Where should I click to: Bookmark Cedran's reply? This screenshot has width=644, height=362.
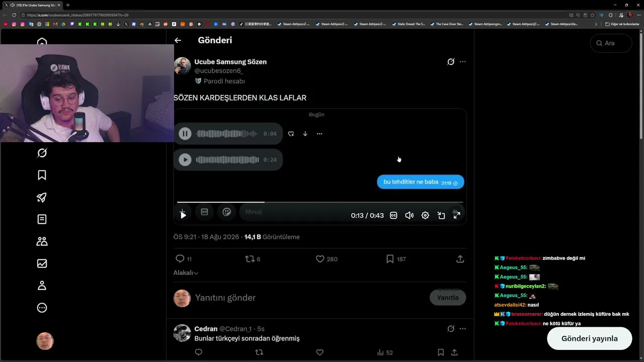click(x=441, y=352)
